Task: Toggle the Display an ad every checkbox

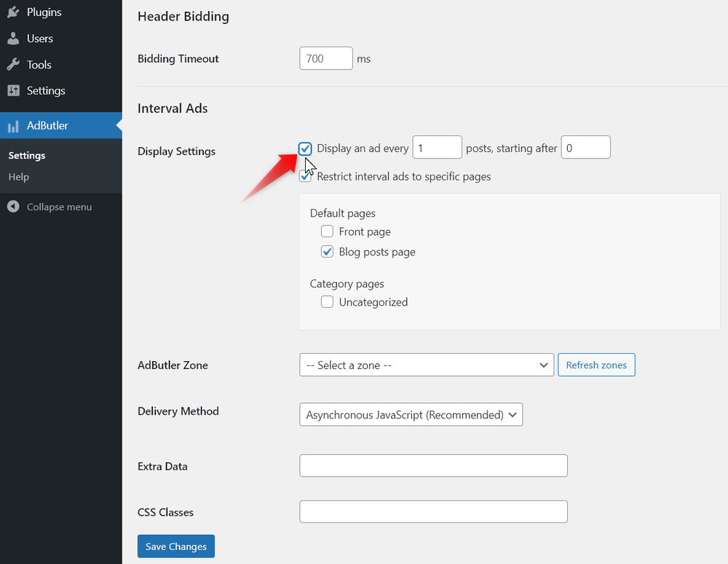Action: (305, 148)
